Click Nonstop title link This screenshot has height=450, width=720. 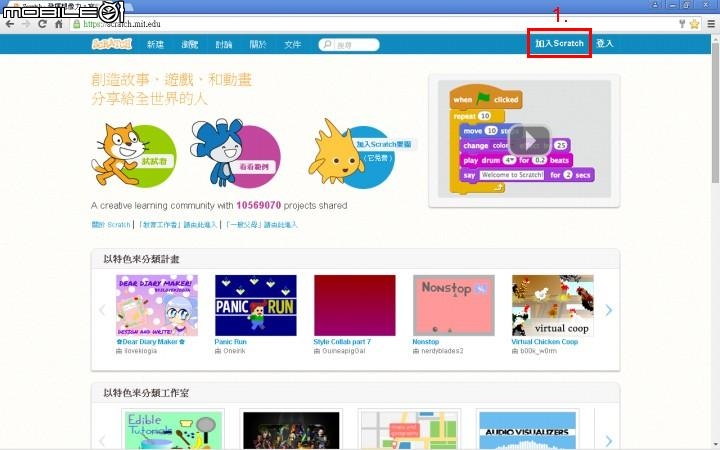pos(426,342)
